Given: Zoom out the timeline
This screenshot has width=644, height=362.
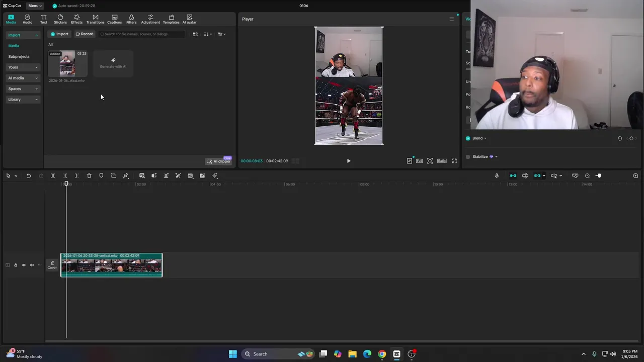Looking at the screenshot, I should coord(587,175).
